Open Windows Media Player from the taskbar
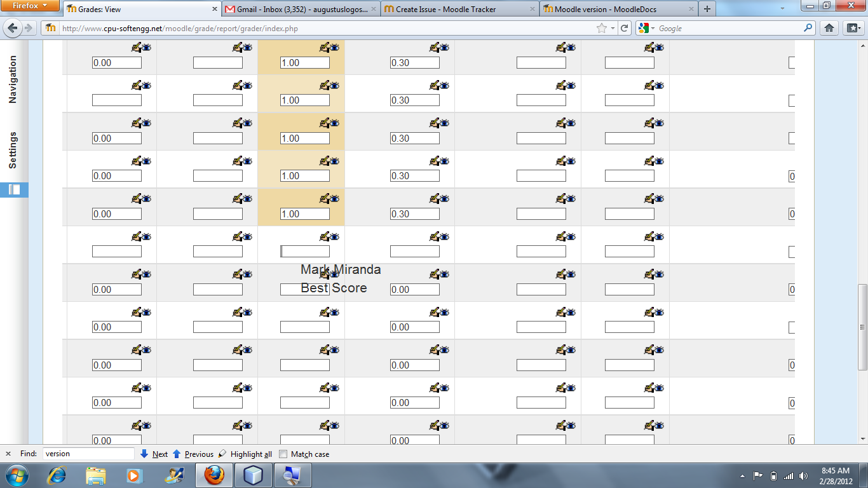 click(134, 475)
